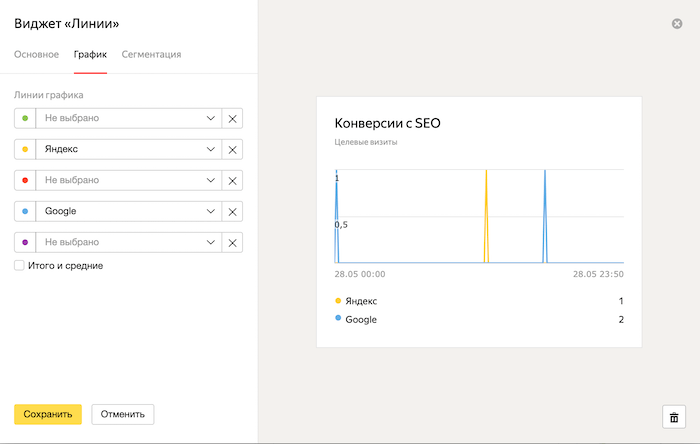Remove the Яндекс line with its X icon
Viewport: 700px width, 444px height.
click(x=232, y=149)
